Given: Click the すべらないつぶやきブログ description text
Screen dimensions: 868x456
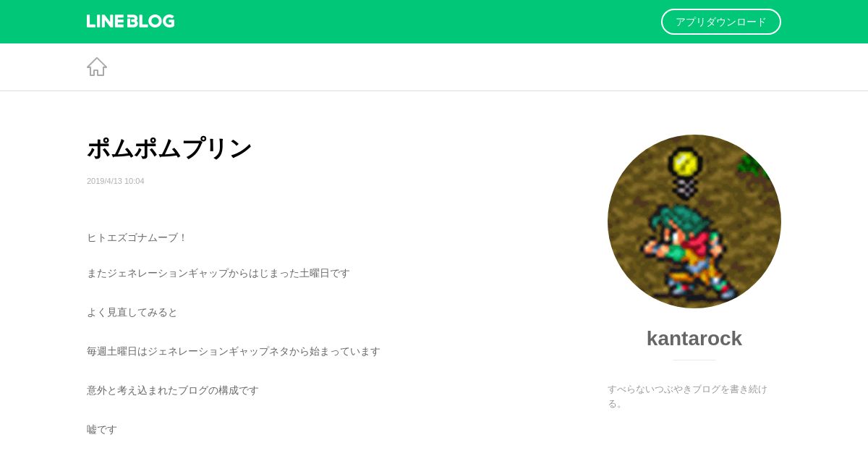Looking at the screenshot, I should 688,396.
